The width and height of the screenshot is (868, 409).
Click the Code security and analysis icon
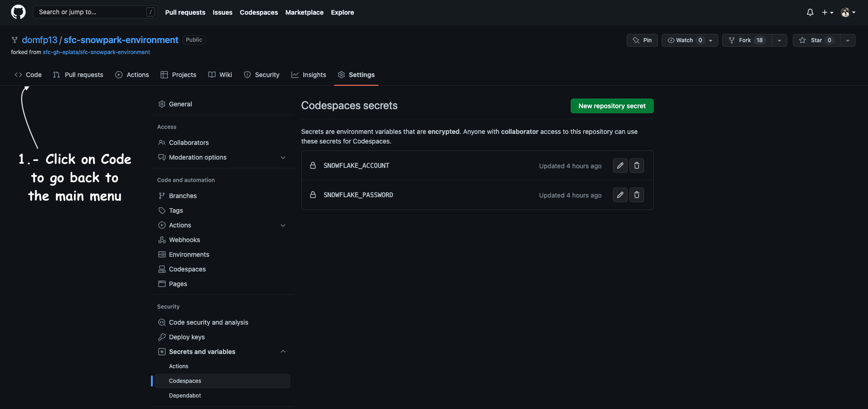click(162, 322)
